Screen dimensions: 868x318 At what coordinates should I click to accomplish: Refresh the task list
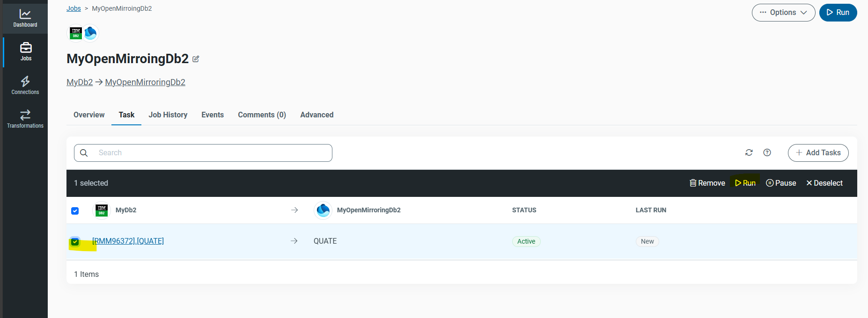click(749, 152)
